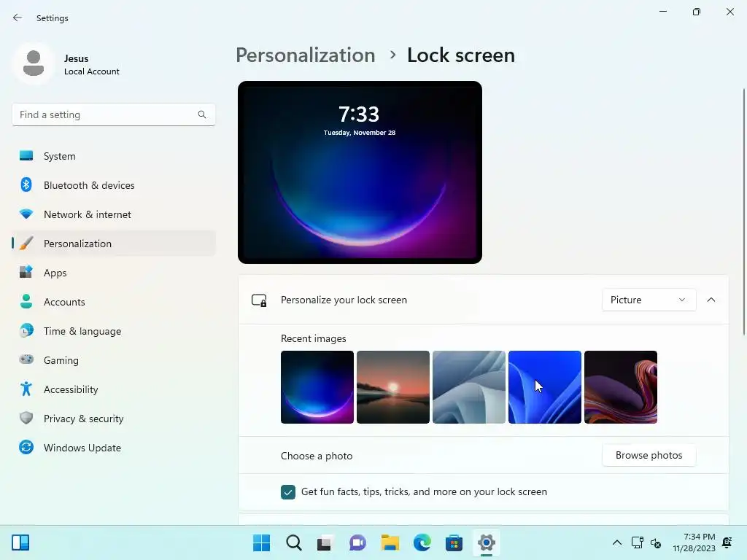747x560 pixels.
Task: Collapse the Personalize your lock screen section
Action: click(x=711, y=300)
